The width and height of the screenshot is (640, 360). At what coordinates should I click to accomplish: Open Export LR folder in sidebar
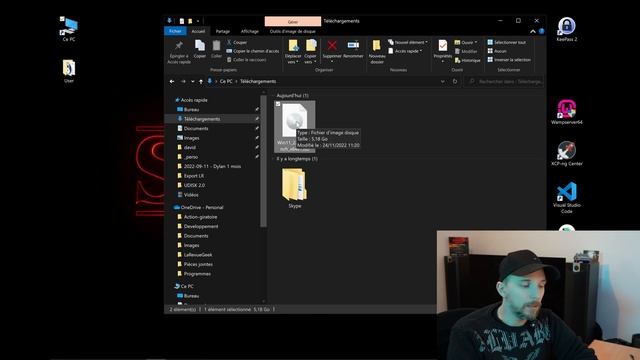pos(193,176)
